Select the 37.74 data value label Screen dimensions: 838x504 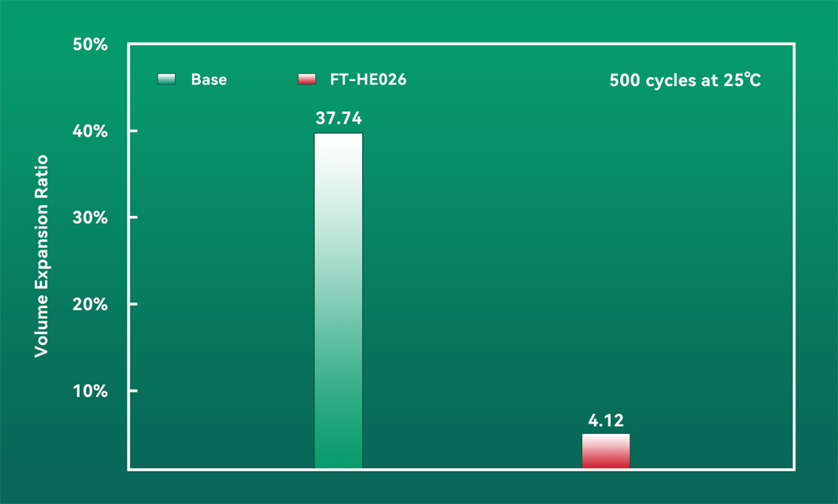(x=339, y=118)
